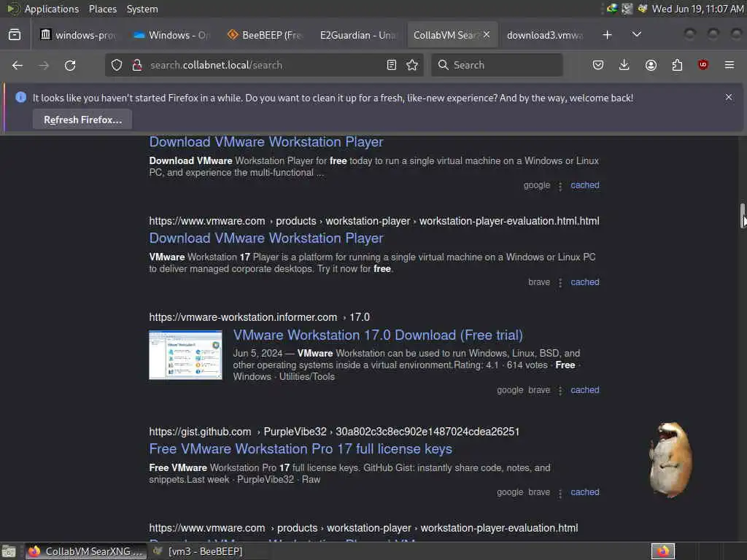Click the Refresh Firefox button

(82, 120)
